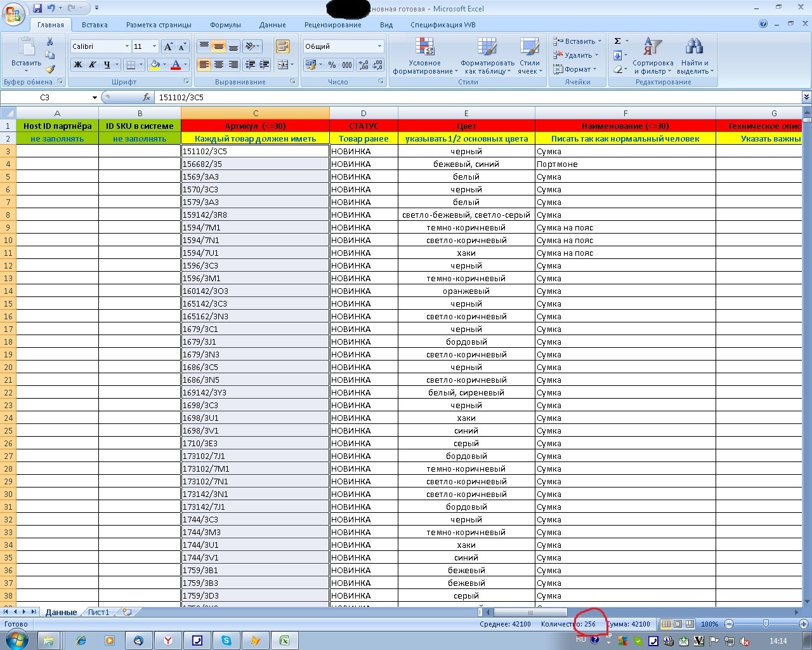
Task: Increase the font size with the large A
Action: (x=167, y=46)
